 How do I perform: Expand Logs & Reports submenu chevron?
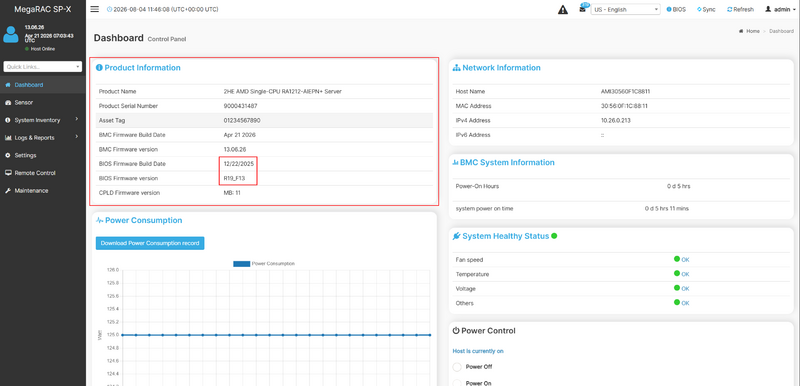pyautogui.click(x=77, y=137)
